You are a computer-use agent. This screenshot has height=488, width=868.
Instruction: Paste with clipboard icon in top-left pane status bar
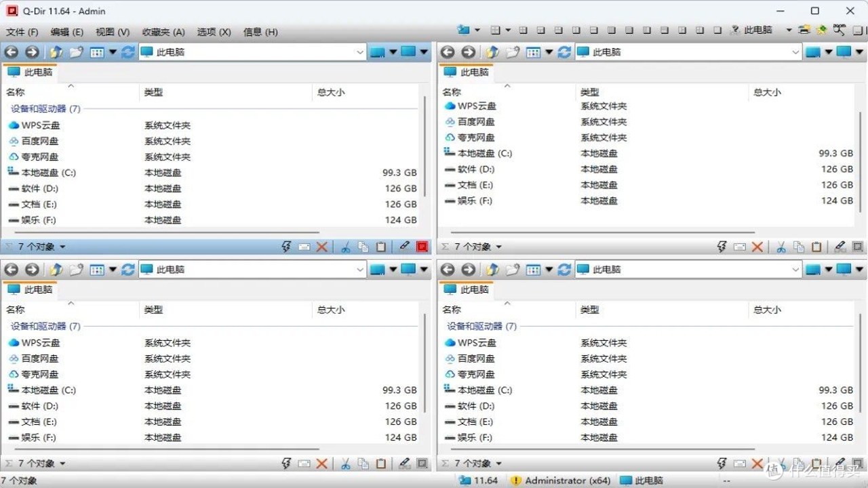click(381, 247)
